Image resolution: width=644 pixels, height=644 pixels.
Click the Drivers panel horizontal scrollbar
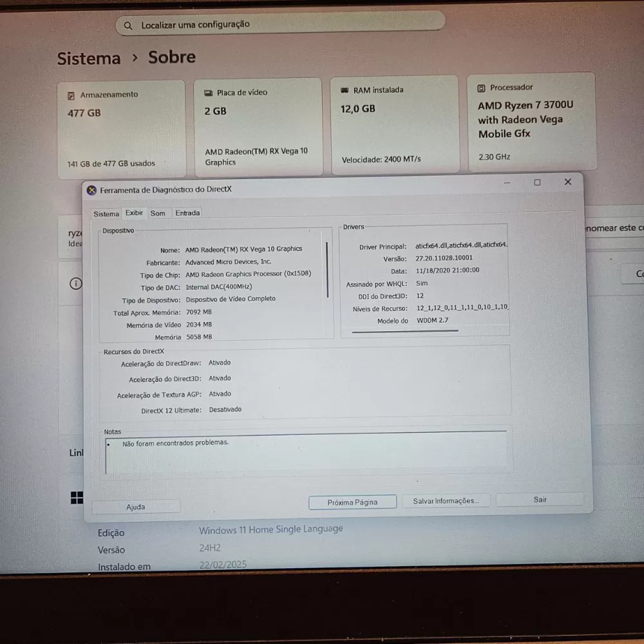(x=405, y=330)
